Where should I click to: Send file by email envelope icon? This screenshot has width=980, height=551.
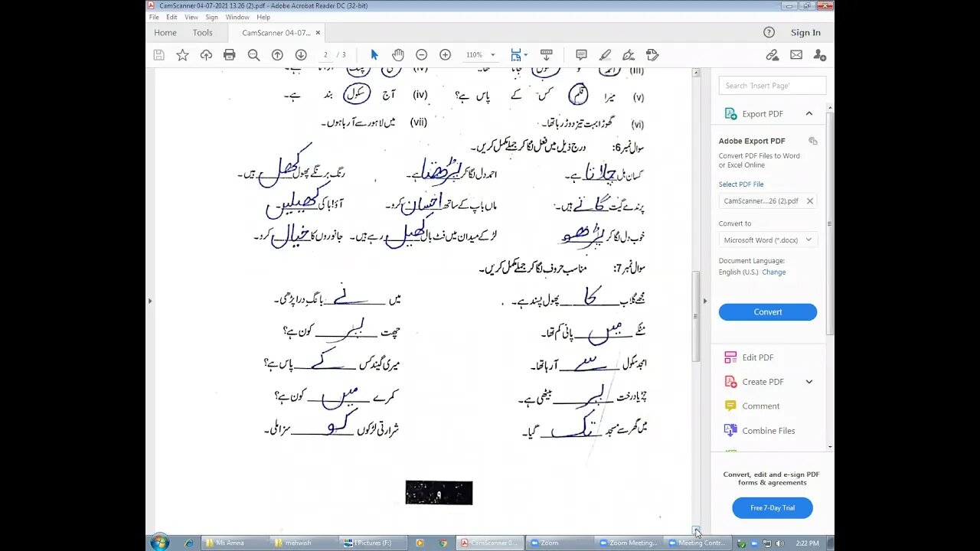796,55
